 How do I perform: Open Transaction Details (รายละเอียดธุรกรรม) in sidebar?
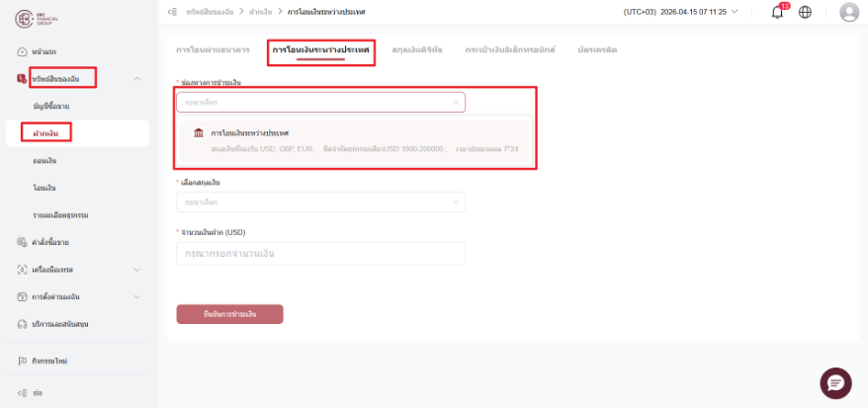tap(61, 214)
